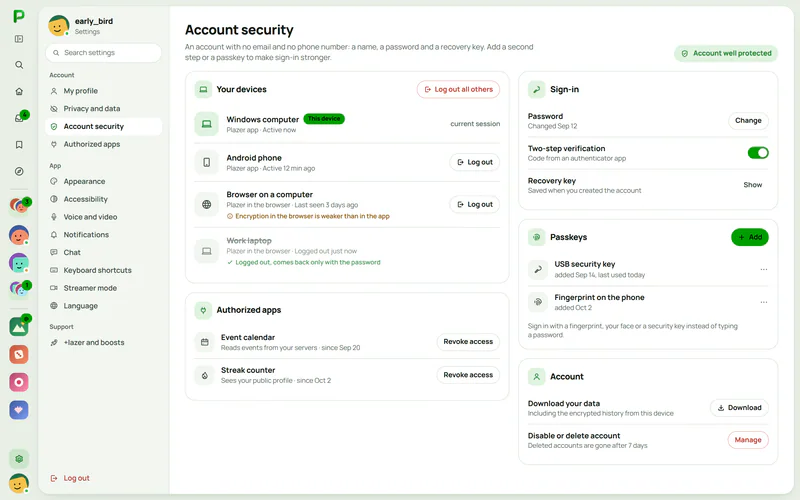Viewport: 800px width, 500px height.
Task: Open the pink circle server icon
Action: coord(19,382)
